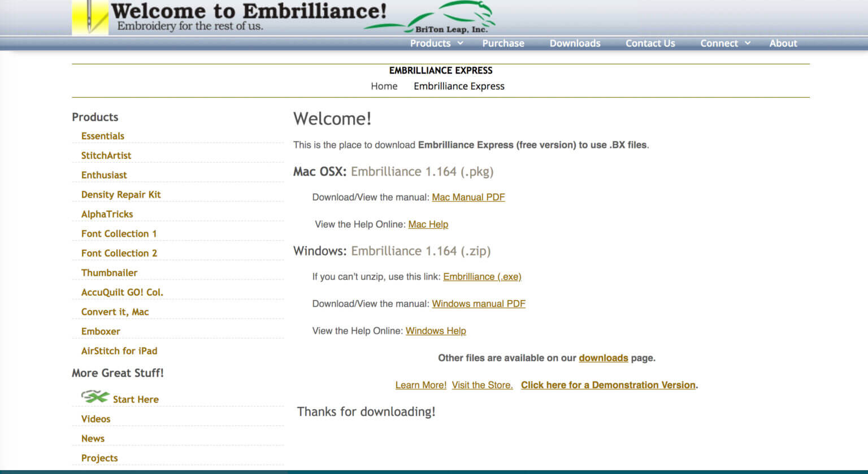The image size is (868, 474).
Task: Click the Home breadcrumb link
Action: 384,86
